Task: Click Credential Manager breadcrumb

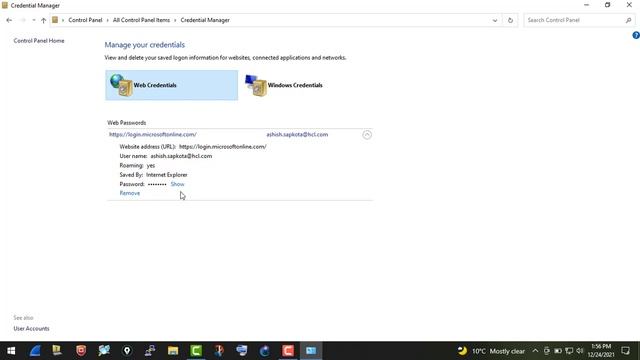Action: [205, 20]
